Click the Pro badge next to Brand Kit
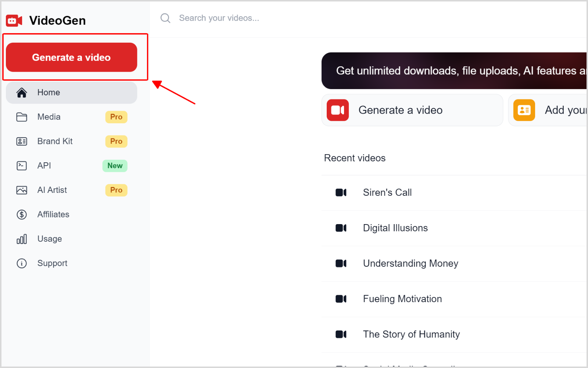The height and width of the screenshot is (368, 588). point(116,141)
